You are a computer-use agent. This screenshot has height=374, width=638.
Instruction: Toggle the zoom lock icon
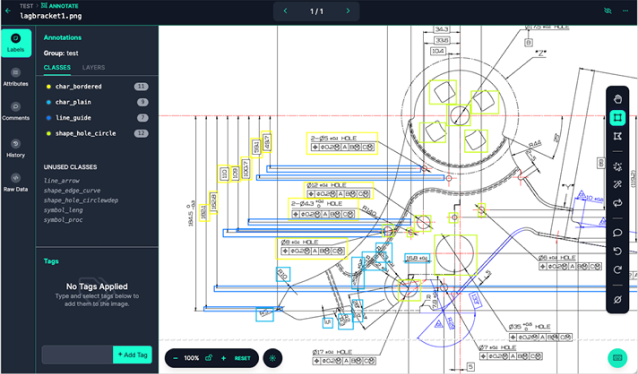click(208, 358)
